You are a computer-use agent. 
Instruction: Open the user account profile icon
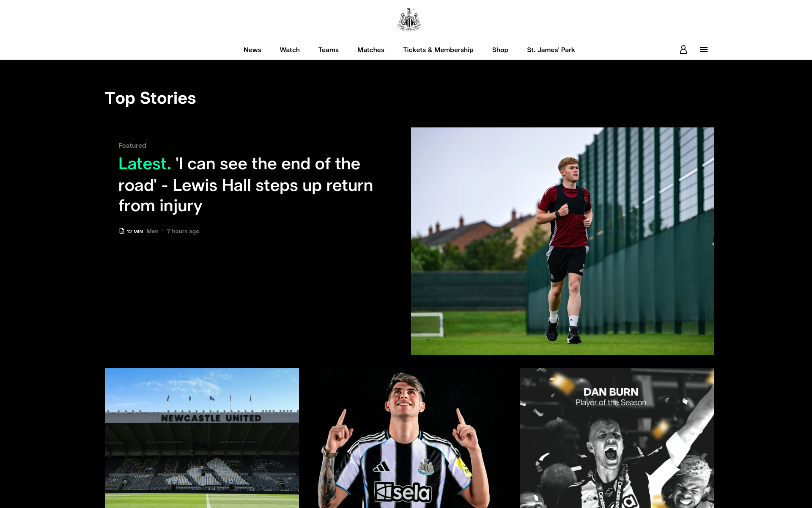(x=683, y=50)
